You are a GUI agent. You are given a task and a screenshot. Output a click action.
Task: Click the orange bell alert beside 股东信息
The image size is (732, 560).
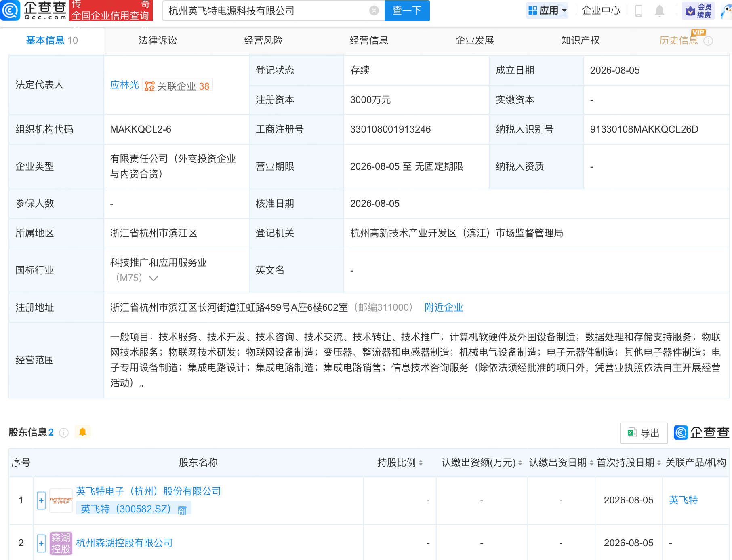coord(83,432)
